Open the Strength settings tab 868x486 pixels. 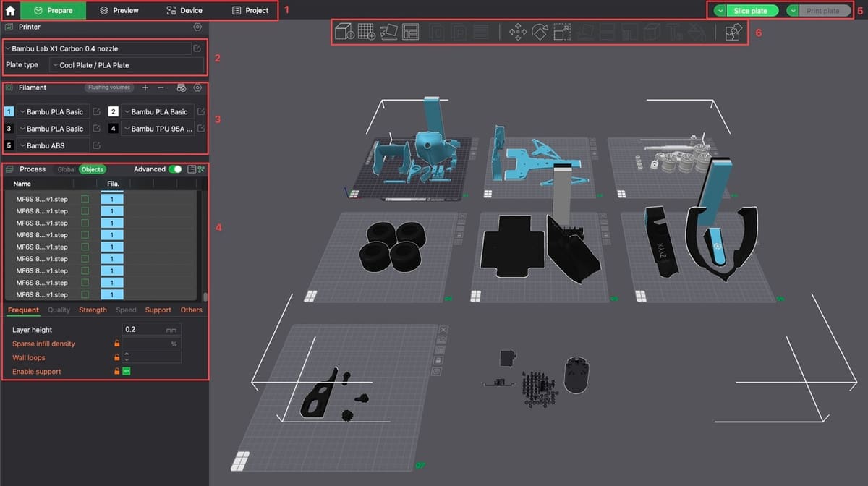click(93, 310)
